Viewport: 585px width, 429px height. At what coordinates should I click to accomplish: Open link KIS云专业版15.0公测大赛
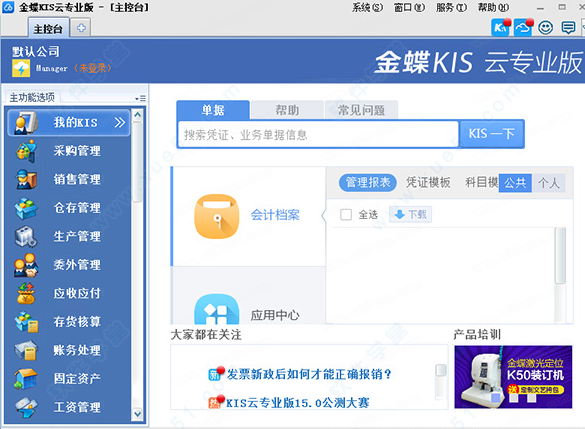297,403
